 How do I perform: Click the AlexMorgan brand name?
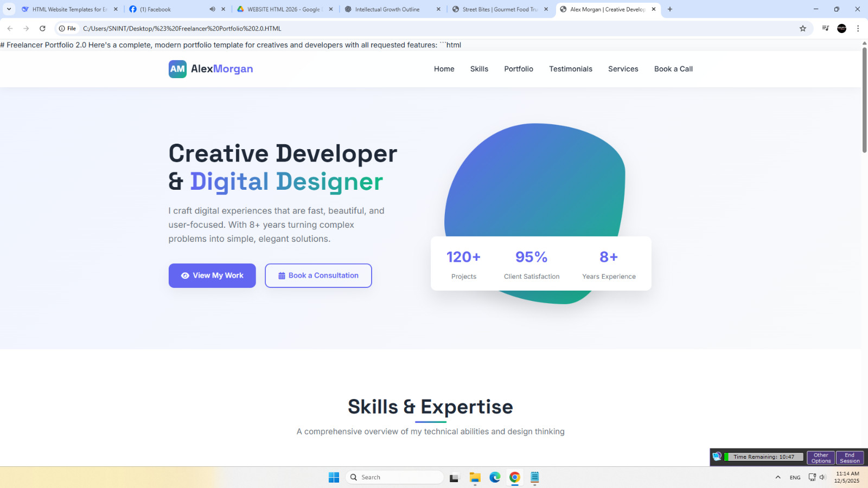tap(222, 69)
